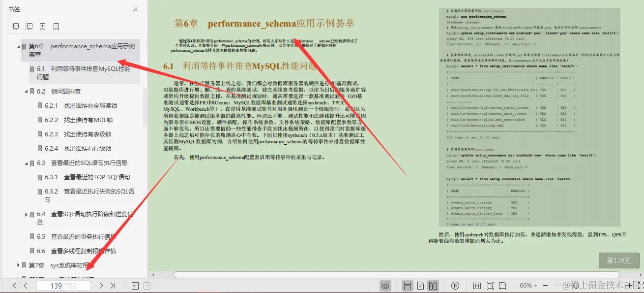Image resolution: width=644 pixels, height=293 pixels.
Task: Collapse the 6.3 查看最近的SQL语句执行信息 node
Action: [26, 163]
